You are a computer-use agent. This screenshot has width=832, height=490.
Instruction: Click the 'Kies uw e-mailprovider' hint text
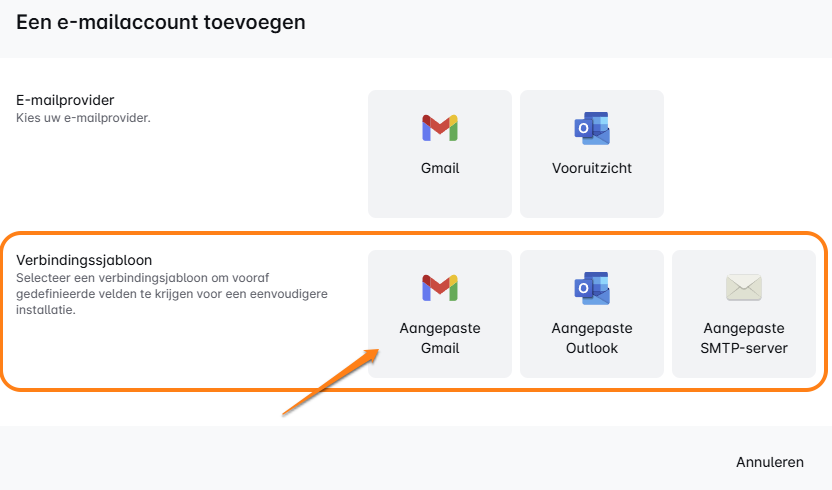(83, 118)
